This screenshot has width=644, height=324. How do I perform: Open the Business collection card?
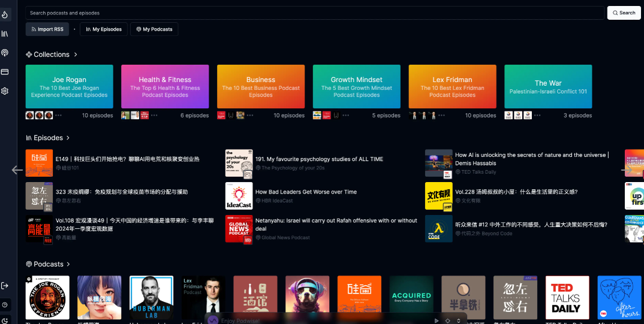point(261,86)
